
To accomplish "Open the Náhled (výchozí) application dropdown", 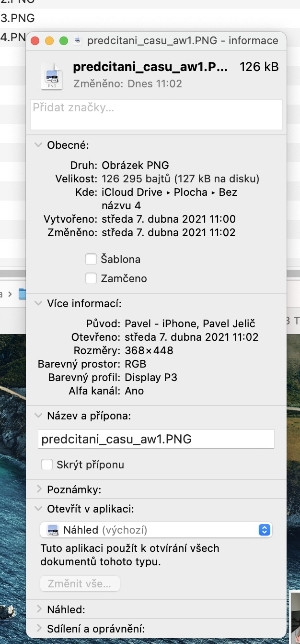I will pyautogui.click(x=156, y=530).
